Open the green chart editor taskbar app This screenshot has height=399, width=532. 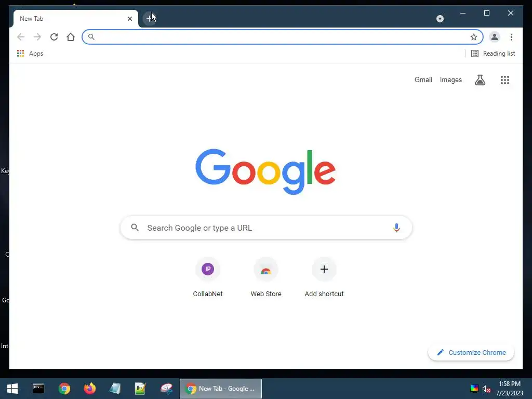coord(140,389)
